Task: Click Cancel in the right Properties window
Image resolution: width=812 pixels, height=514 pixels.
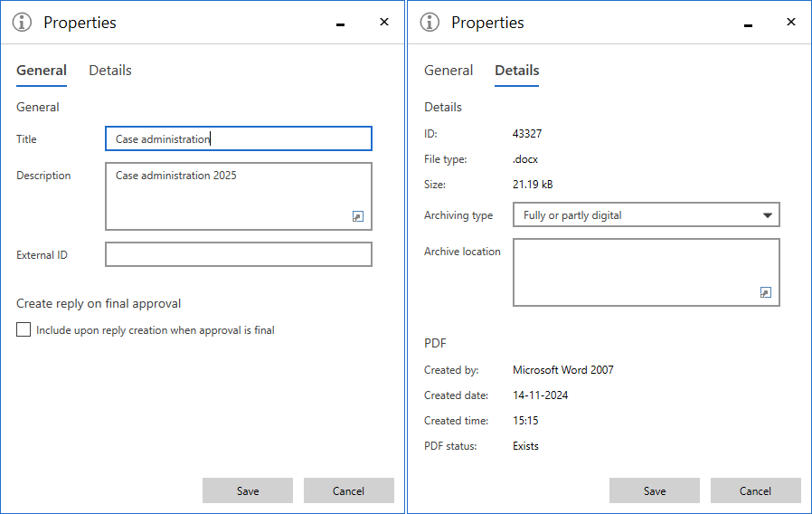Action: pyautogui.click(x=755, y=490)
